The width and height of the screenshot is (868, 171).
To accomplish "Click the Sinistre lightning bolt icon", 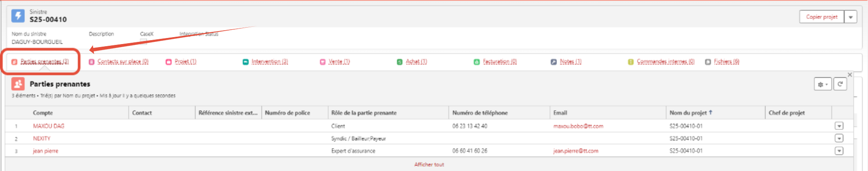I will click(x=18, y=16).
